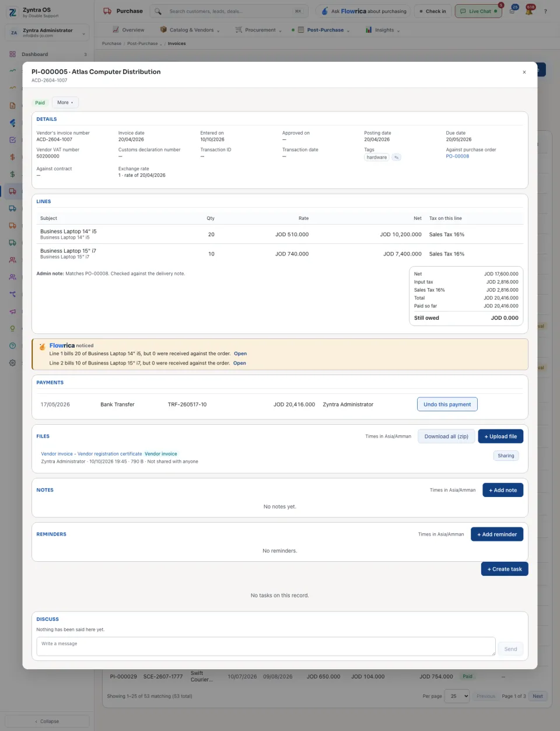
Task: Expand the Catalog & Vendors menu
Action: coord(190,30)
